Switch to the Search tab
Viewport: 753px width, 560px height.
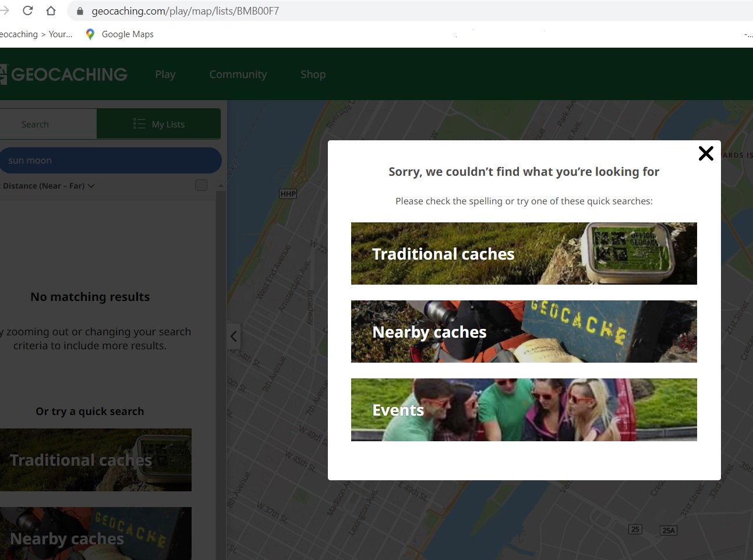[x=35, y=123]
